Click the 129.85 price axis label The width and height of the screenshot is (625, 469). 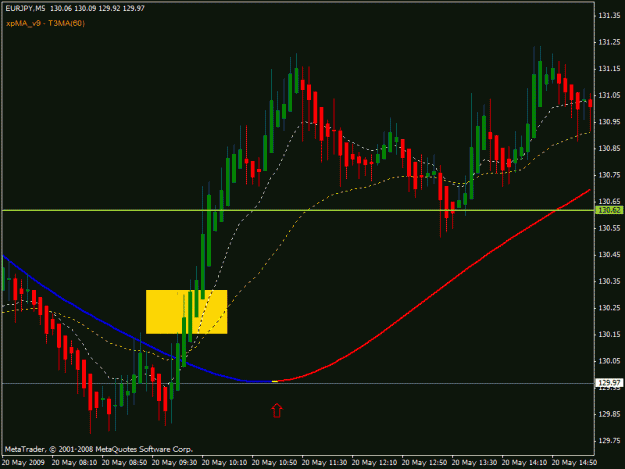[x=610, y=414]
